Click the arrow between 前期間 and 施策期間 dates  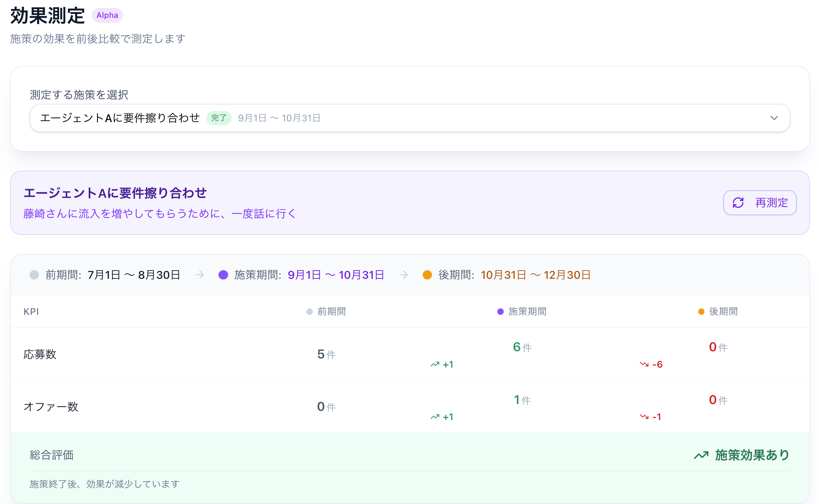click(200, 275)
